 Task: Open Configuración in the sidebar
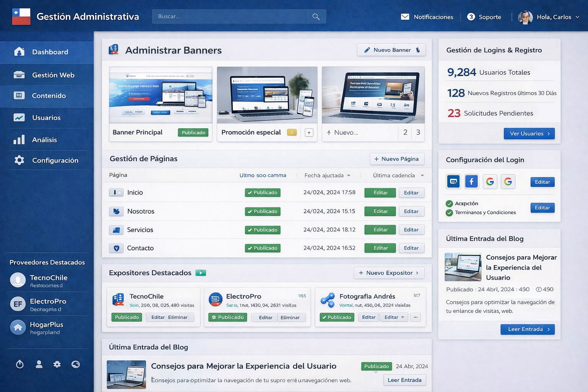[47, 160]
